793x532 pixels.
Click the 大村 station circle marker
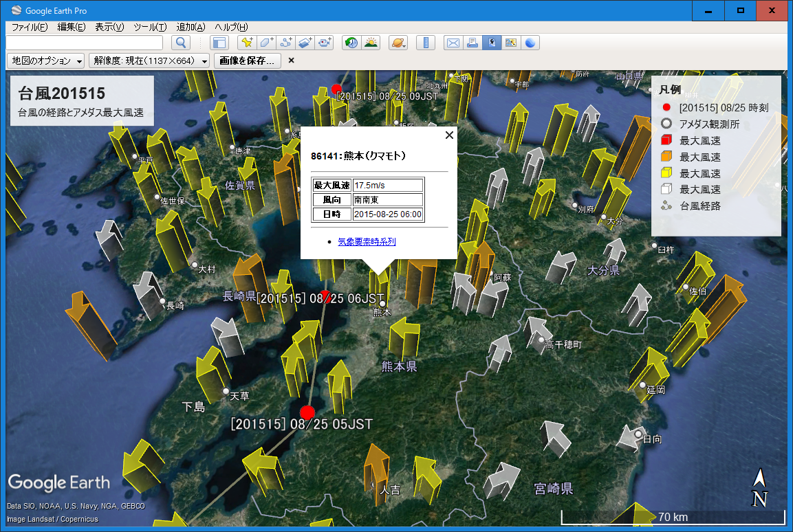tap(195, 265)
